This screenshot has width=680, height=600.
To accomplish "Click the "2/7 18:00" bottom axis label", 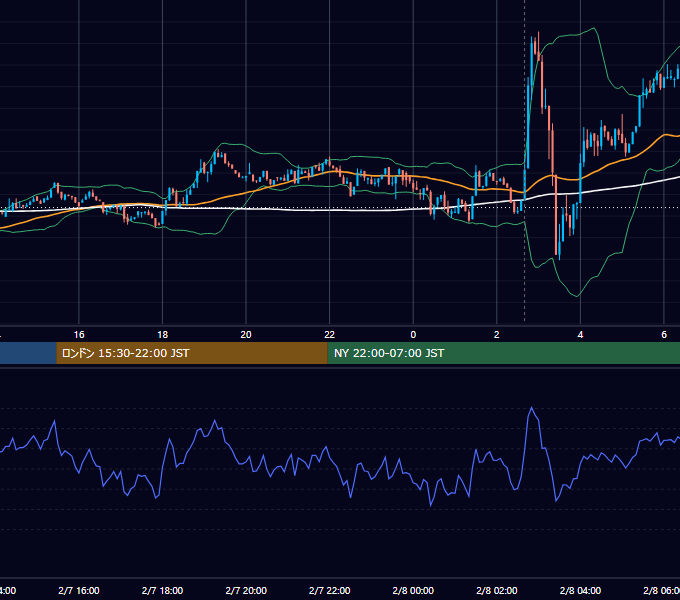I will click(x=162, y=590).
